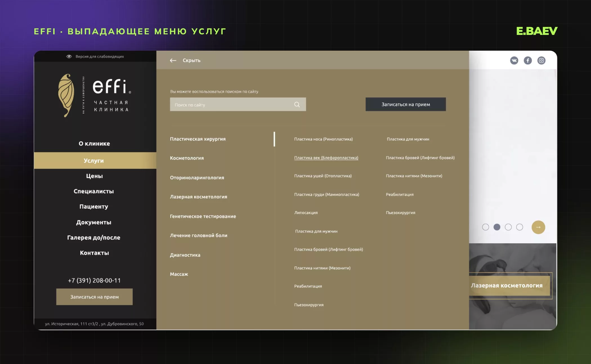Screen dimensions: 591x364
Task: Click the round gold next-slide arrow
Action: pyautogui.click(x=538, y=227)
